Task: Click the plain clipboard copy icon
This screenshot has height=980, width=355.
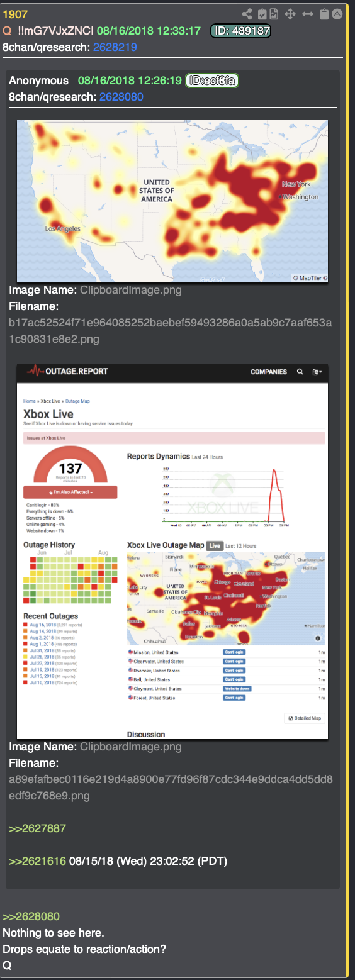Action: [x=324, y=14]
